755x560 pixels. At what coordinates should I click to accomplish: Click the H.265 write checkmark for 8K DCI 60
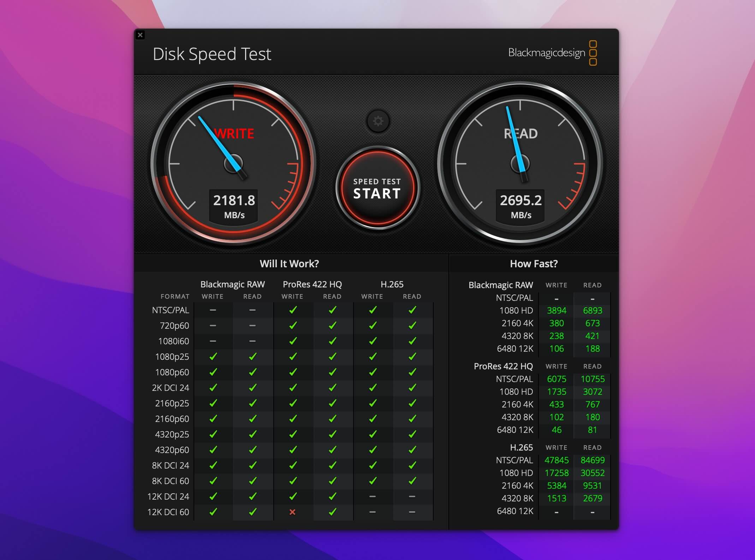(373, 481)
